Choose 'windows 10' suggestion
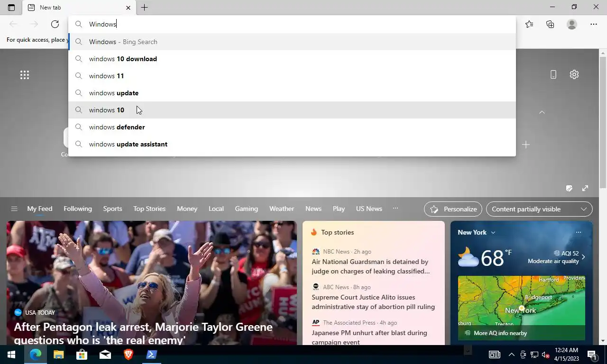 point(292,110)
